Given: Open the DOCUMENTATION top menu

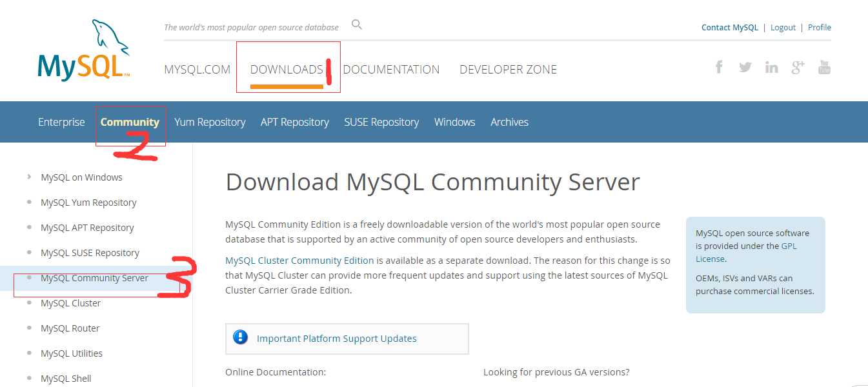Looking at the screenshot, I should [x=391, y=70].
